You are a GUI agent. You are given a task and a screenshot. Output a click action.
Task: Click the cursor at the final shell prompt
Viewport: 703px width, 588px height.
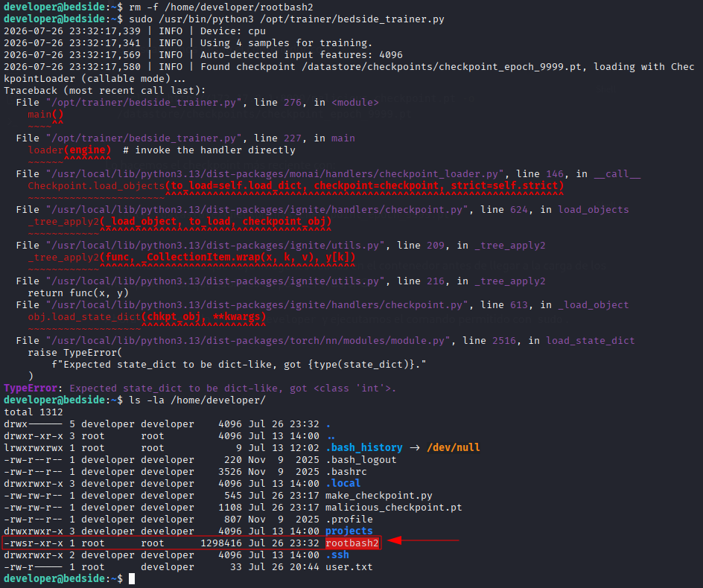[132, 578]
